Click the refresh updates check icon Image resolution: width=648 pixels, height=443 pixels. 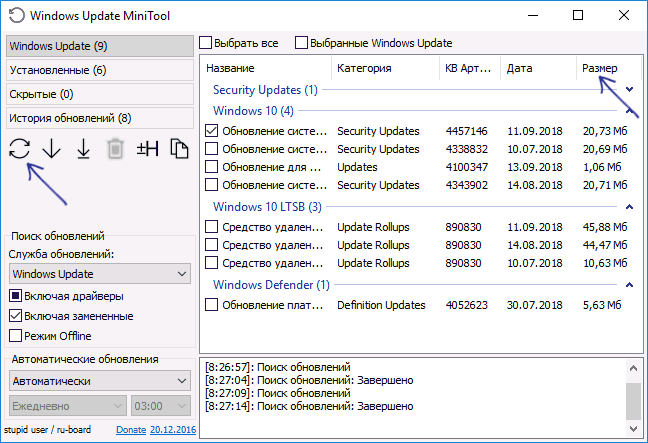tap(19, 149)
